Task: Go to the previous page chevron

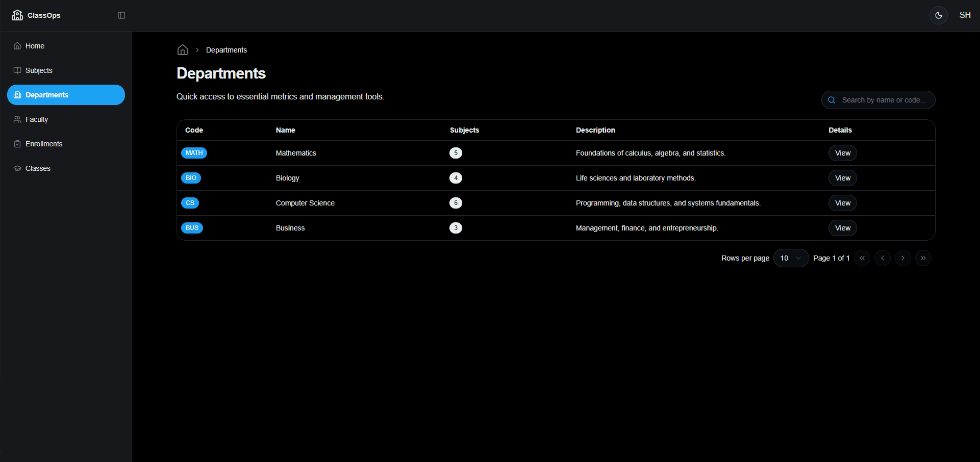Action: click(x=883, y=258)
